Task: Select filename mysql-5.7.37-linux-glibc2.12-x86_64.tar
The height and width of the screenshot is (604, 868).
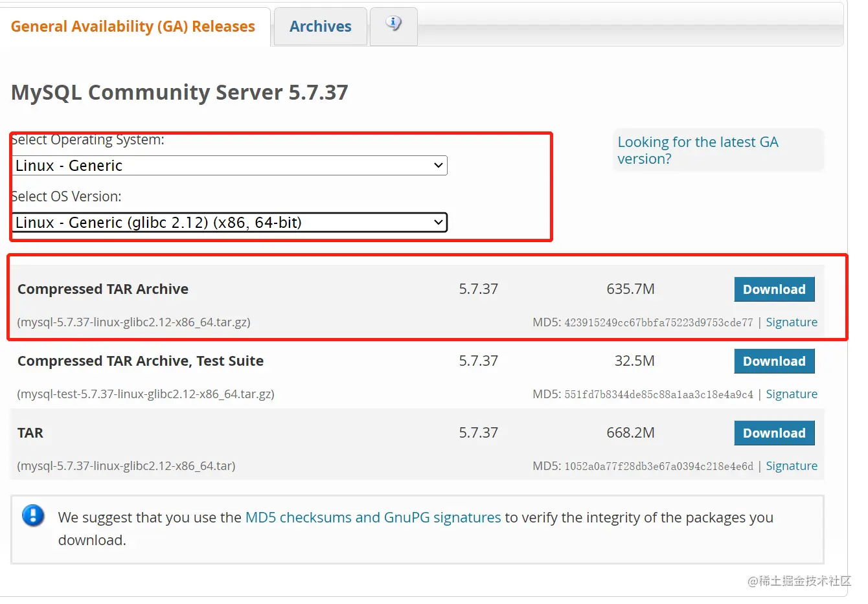Action: (126, 466)
